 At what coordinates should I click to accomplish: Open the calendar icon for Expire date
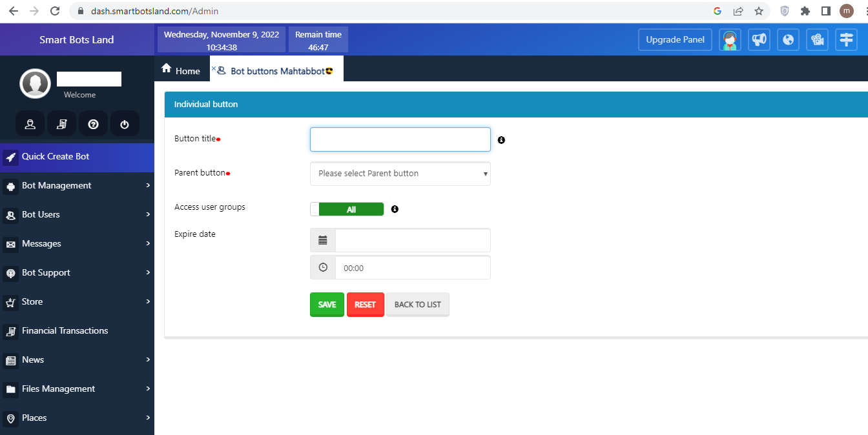pos(323,240)
